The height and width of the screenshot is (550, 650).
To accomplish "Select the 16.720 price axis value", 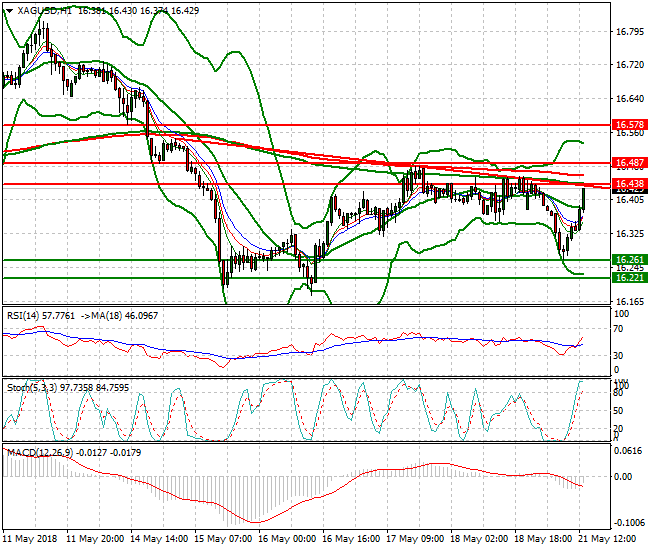I will (630, 65).
